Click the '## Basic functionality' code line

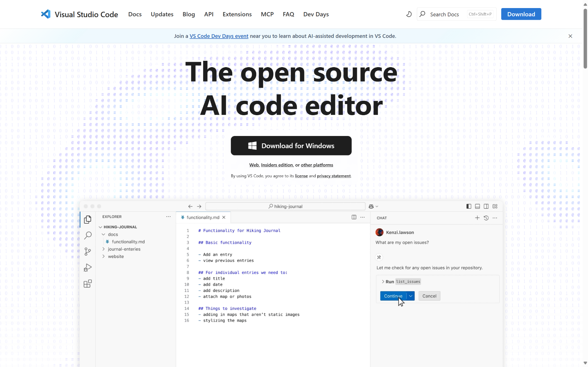(x=225, y=242)
